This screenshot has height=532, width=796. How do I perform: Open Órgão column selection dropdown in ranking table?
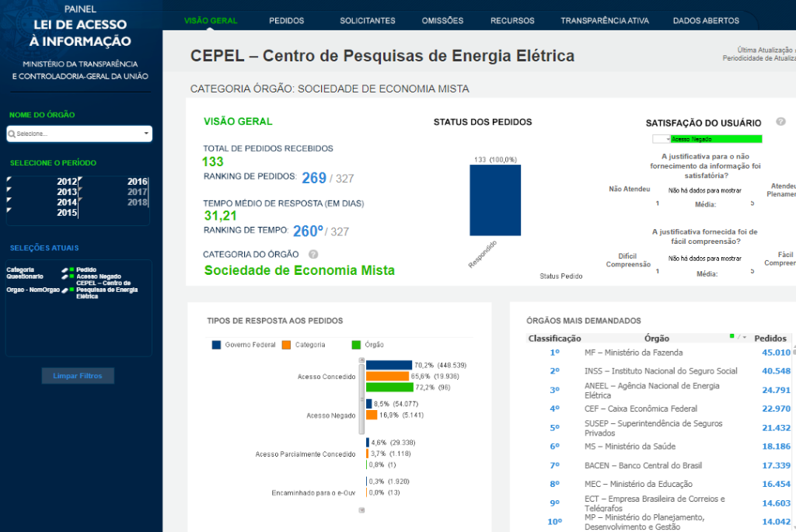tap(744, 338)
